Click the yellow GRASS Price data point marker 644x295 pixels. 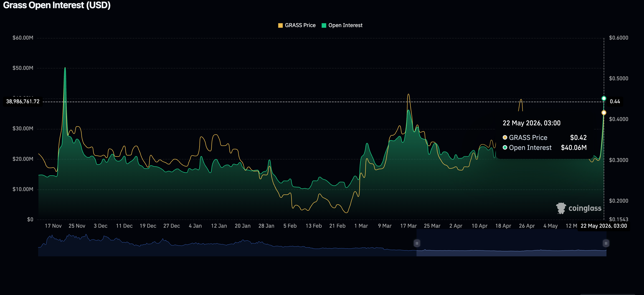point(604,113)
